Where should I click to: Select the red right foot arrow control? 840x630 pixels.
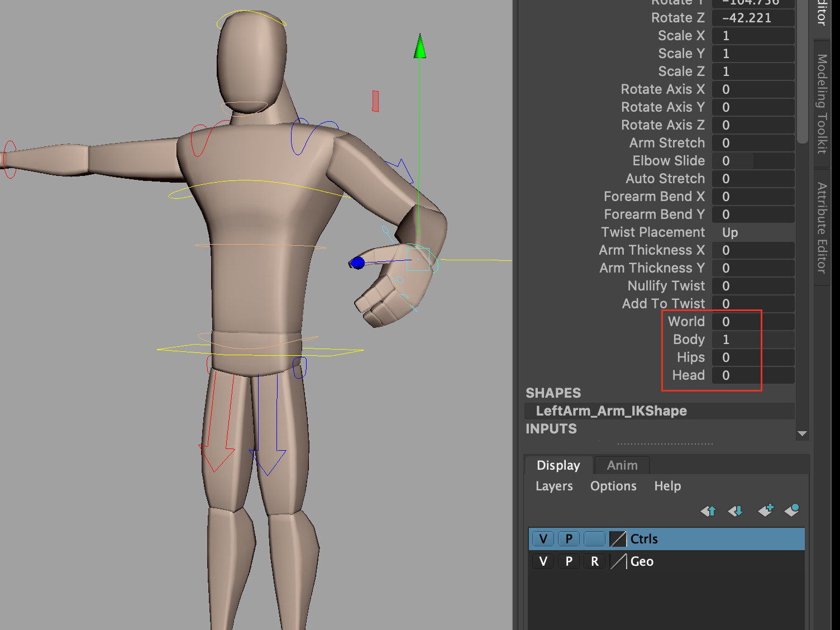pos(218,424)
